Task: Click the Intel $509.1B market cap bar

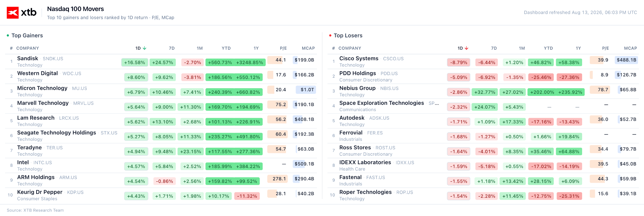Action: coord(304,164)
